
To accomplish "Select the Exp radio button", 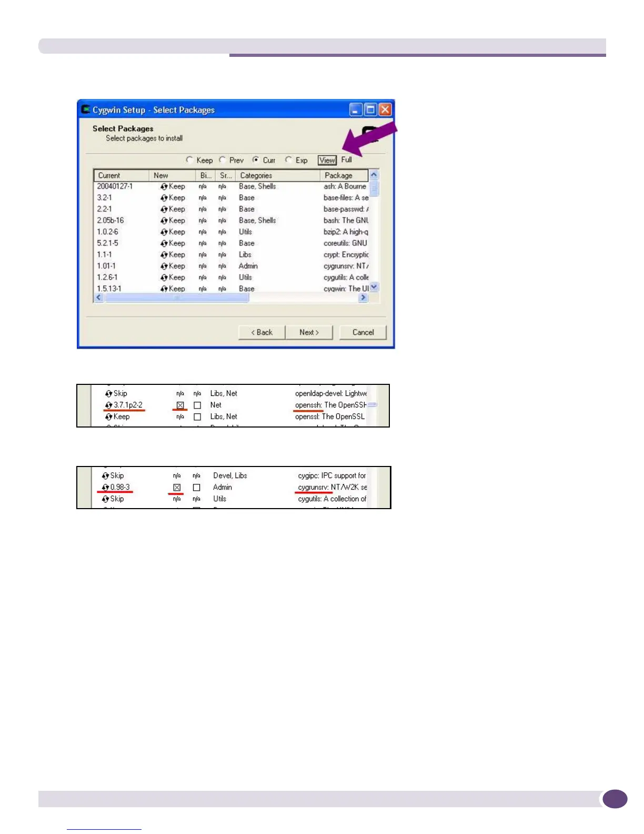I will tap(288, 160).
